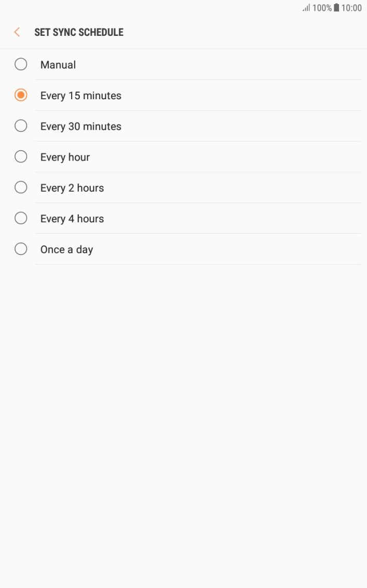Click the Every 15 minutes label
This screenshot has width=367, height=588.
(x=80, y=96)
